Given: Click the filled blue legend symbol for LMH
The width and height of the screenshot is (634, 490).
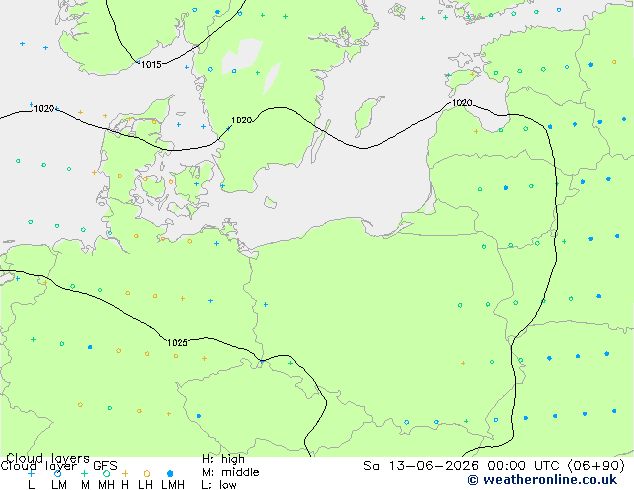Looking at the screenshot, I should pyautogui.click(x=170, y=473).
